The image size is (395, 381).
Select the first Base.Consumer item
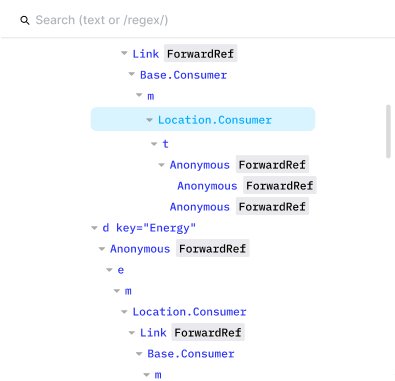183,75
